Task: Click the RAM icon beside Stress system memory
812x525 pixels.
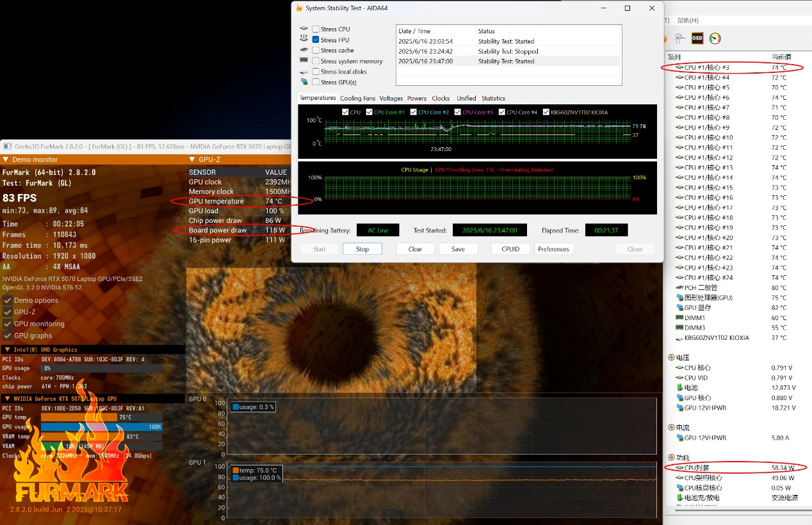Action: pyautogui.click(x=304, y=61)
